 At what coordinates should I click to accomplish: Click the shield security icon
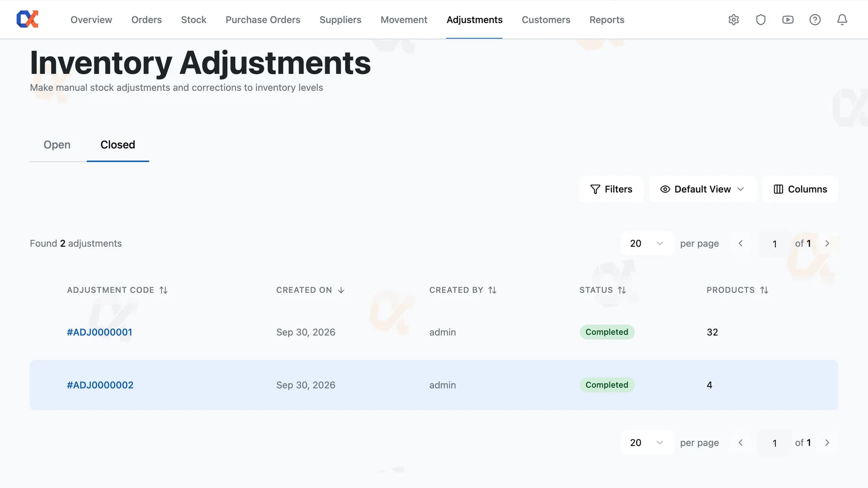761,20
